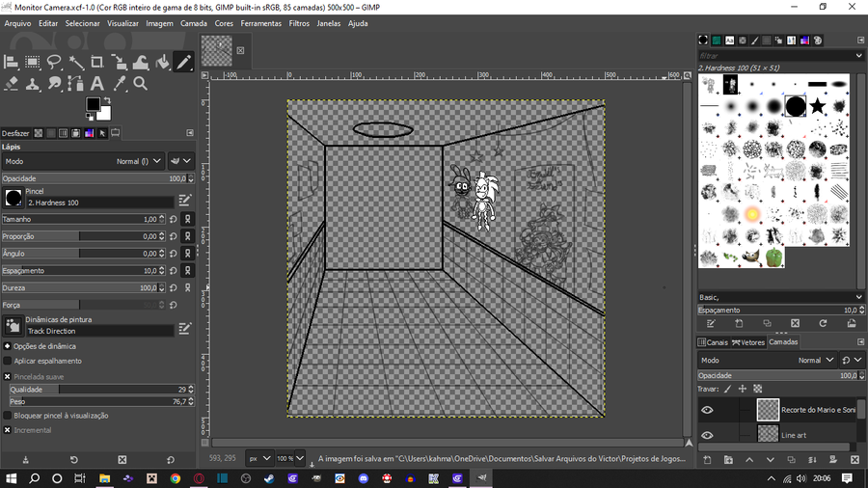Click the brushes filtrar input field
Screen dimensions: 868x488
[775, 55]
